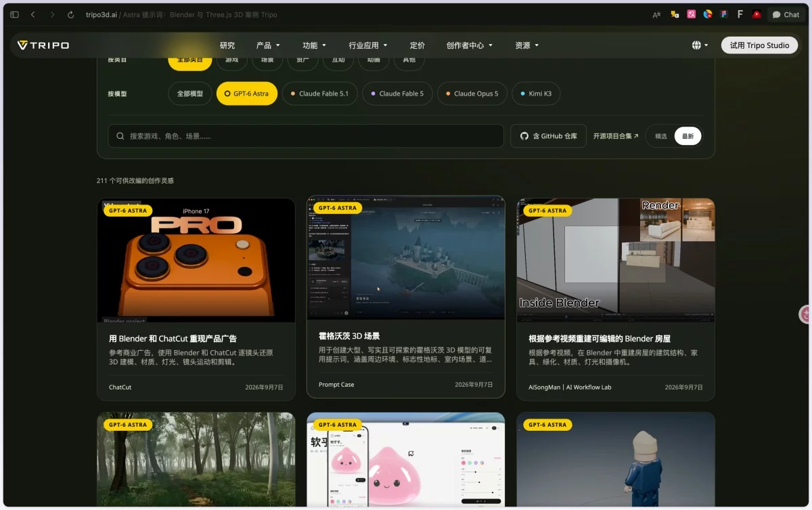Open the browser Chat panel button
Image resolution: width=812 pixels, height=510 pixels.
(x=786, y=14)
